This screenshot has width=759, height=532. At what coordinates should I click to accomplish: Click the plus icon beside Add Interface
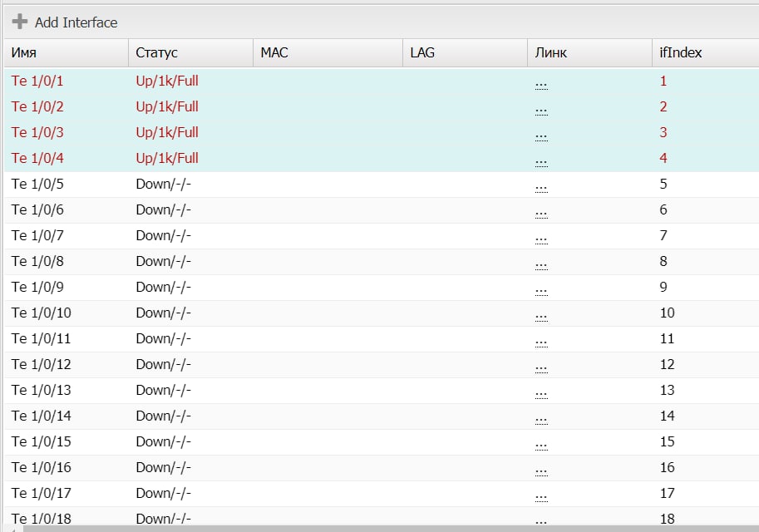[x=20, y=22]
